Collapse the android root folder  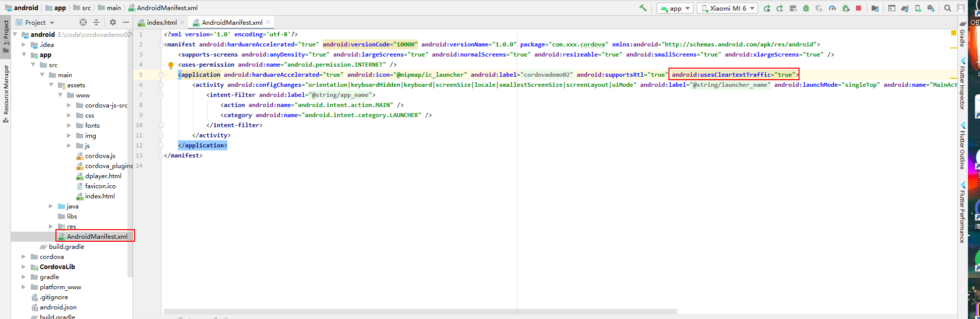click(15, 34)
